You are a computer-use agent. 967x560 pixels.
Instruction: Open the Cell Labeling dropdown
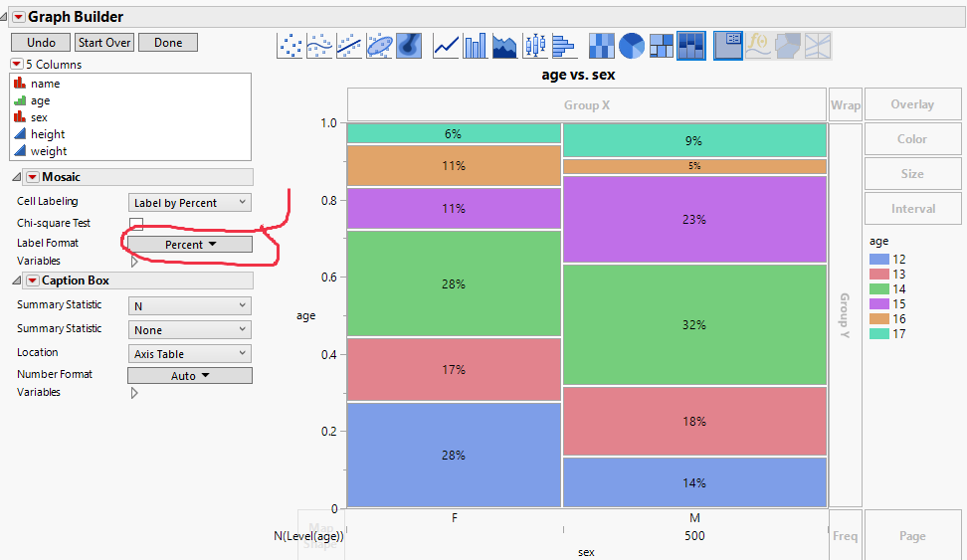pos(189,202)
